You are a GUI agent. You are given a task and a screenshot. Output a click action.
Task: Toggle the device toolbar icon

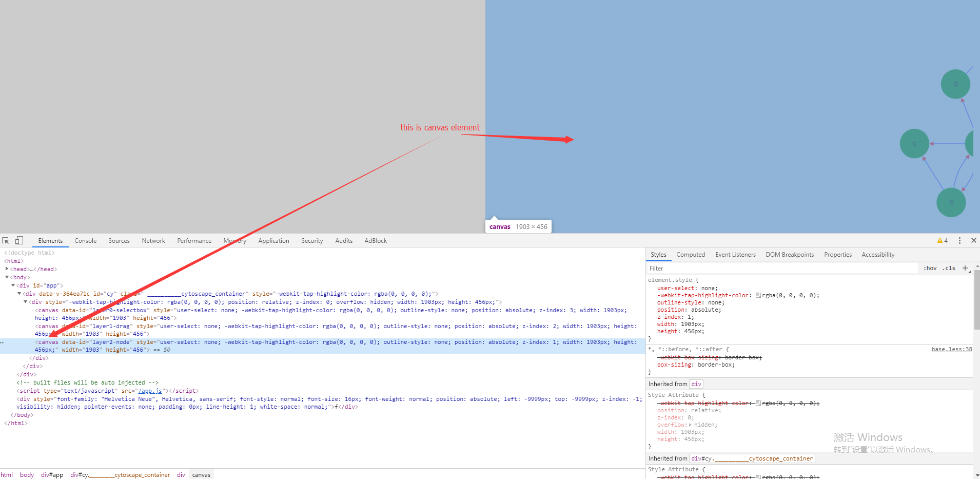pyautogui.click(x=19, y=240)
